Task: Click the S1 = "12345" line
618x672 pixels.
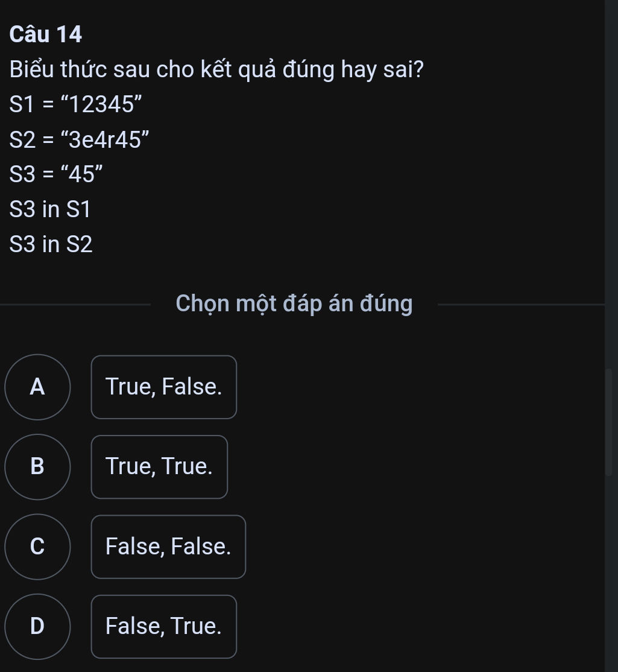Action: (x=75, y=104)
